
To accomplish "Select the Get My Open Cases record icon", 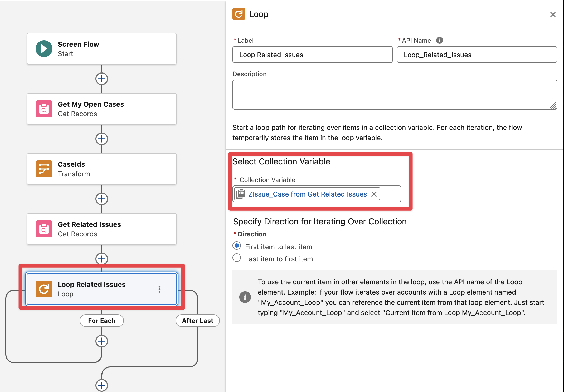I will [44, 109].
